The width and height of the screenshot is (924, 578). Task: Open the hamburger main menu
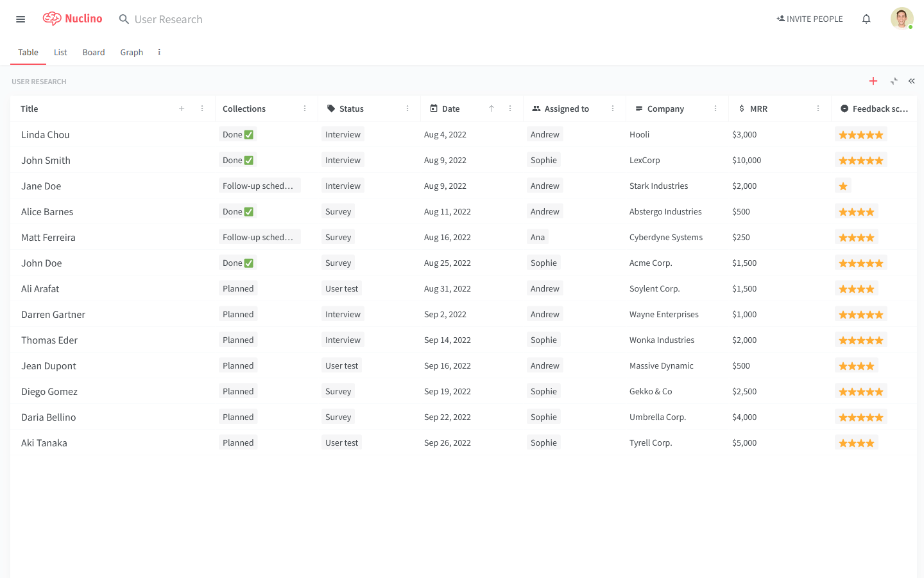(21, 19)
